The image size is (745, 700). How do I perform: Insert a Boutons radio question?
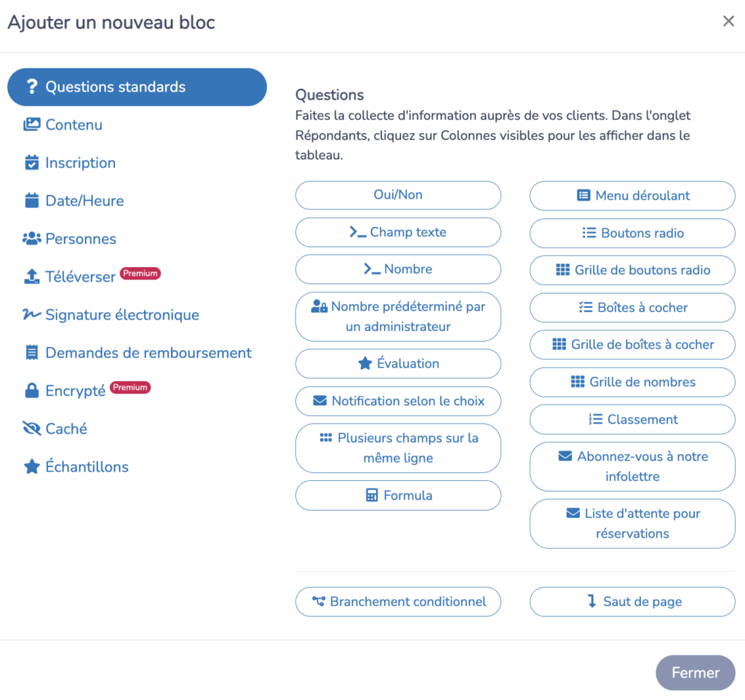point(632,234)
